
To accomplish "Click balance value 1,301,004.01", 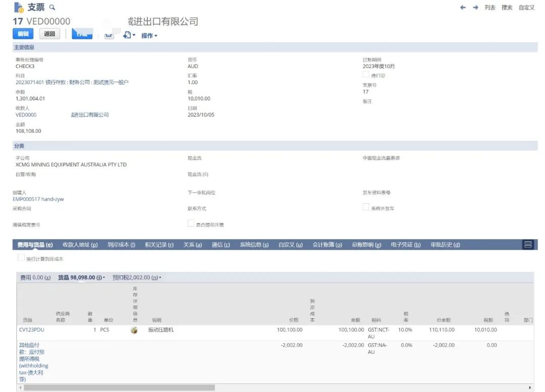I will [30, 99].
